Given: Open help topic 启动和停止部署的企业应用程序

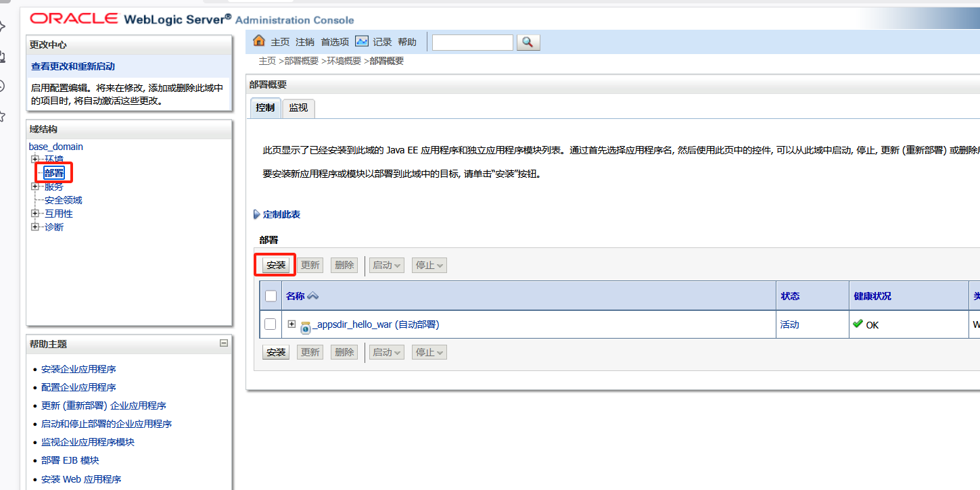Looking at the screenshot, I should pos(106,424).
